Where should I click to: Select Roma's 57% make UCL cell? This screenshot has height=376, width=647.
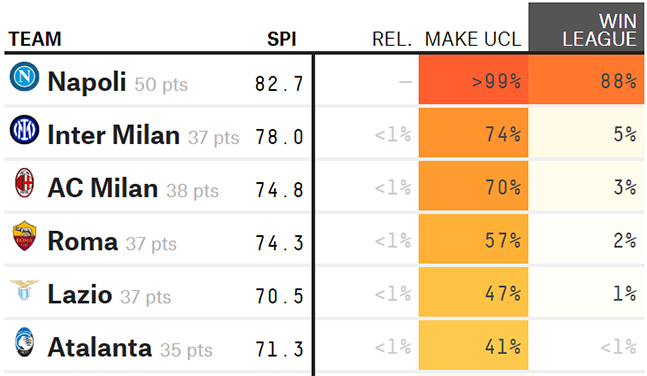pos(473,239)
